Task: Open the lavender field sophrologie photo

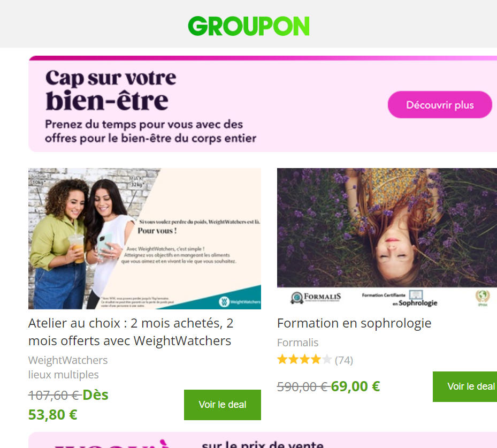Action: click(387, 227)
